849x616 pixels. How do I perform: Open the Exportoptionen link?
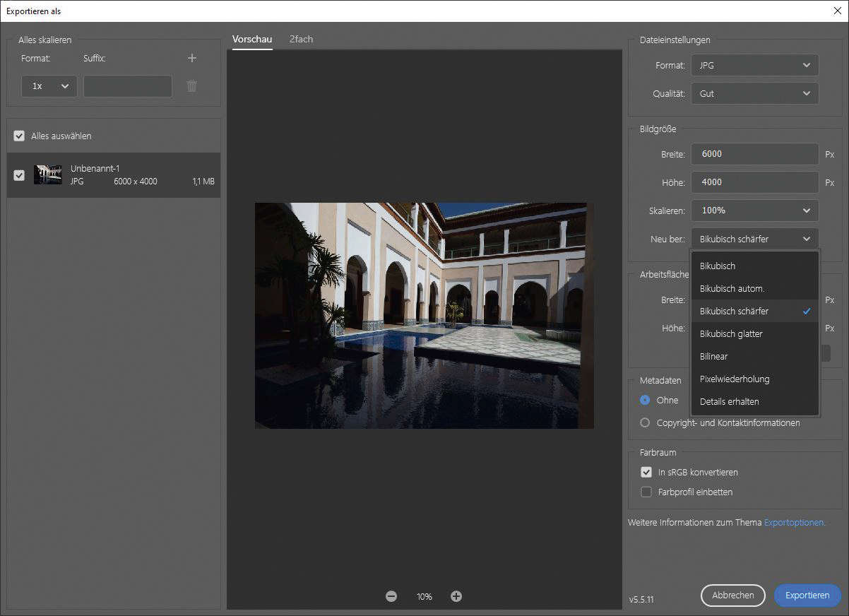coord(795,523)
